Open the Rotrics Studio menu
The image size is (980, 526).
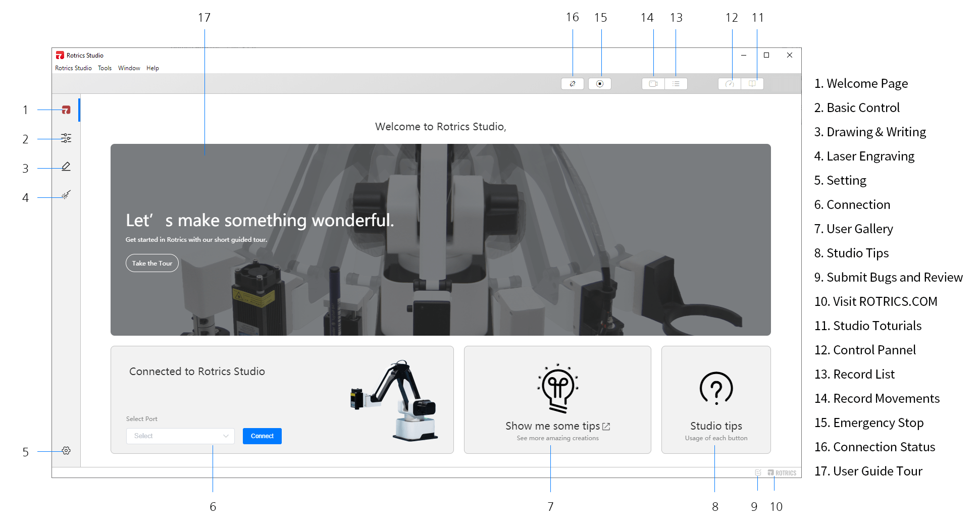(73, 68)
